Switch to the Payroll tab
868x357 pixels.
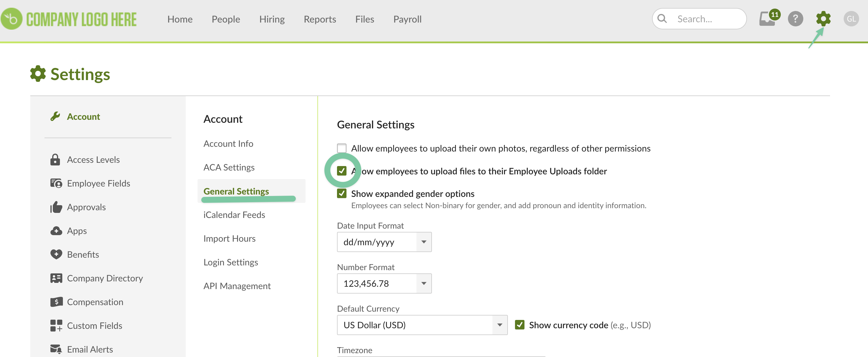click(x=407, y=19)
